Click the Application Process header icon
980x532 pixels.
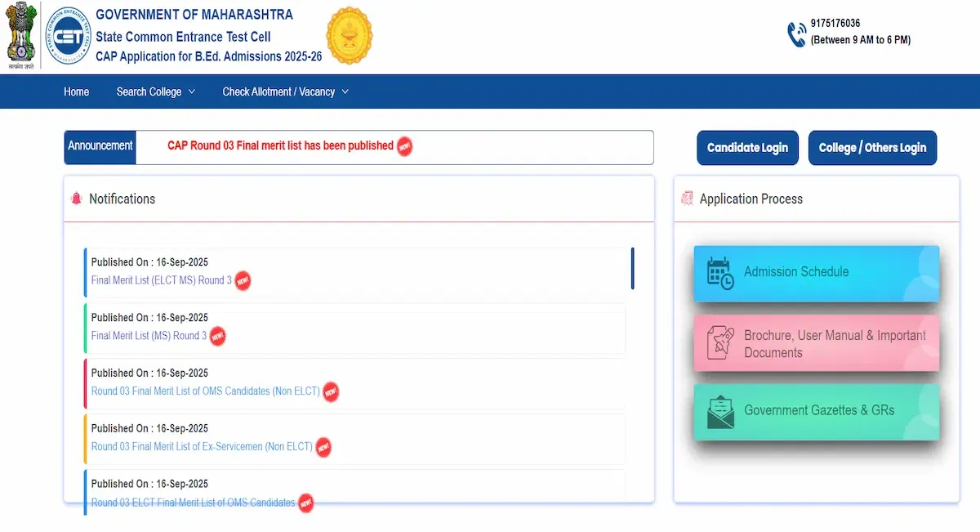point(687,199)
